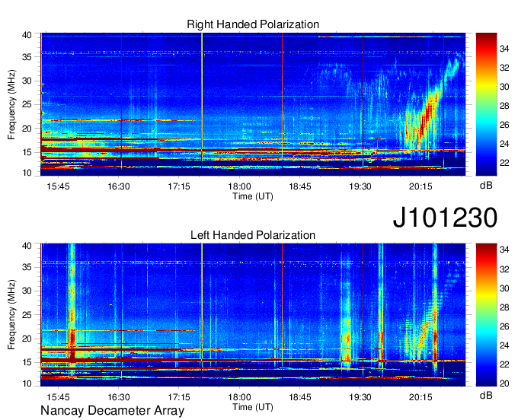
Task: Select 20 dB value on left-handed colorbar
Action: [x=504, y=383]
